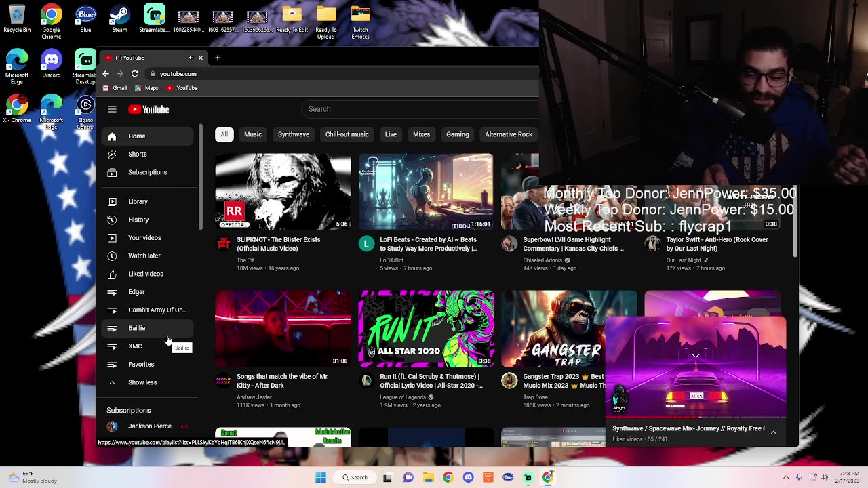Open LoFi Beats Created by AI thumbnail
The width and height of the screenshot is (868, 488).
point(426,192)
